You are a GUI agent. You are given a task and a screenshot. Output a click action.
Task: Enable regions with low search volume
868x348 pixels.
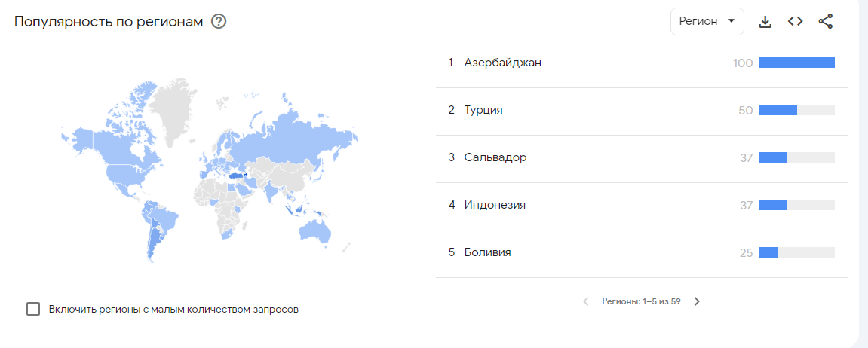[33, 309]
